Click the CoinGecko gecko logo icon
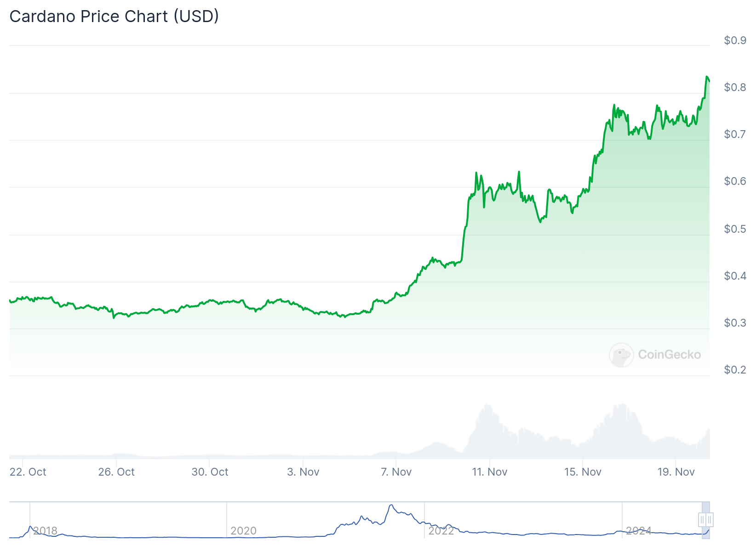The image size is (756, 552). [621, 355]
